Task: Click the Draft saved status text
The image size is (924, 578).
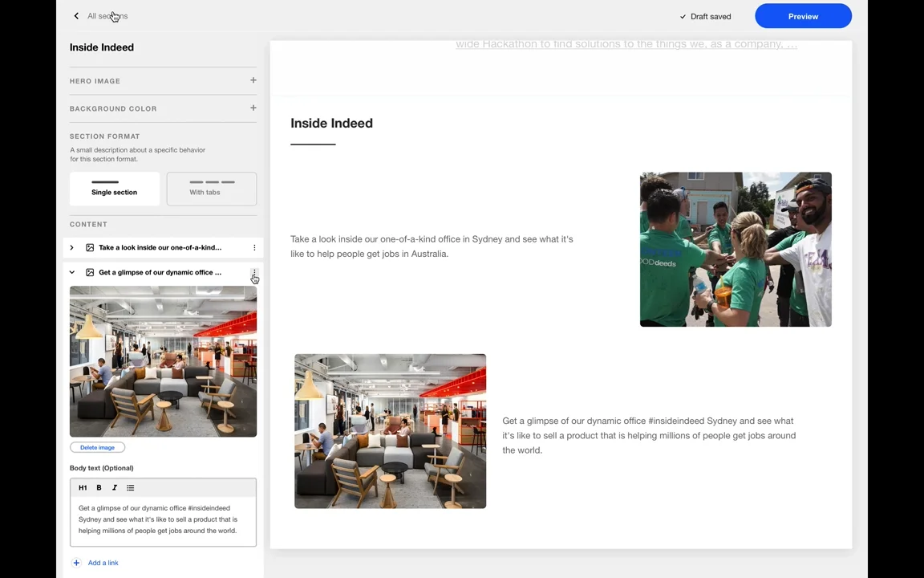Action: coord(711,17)
